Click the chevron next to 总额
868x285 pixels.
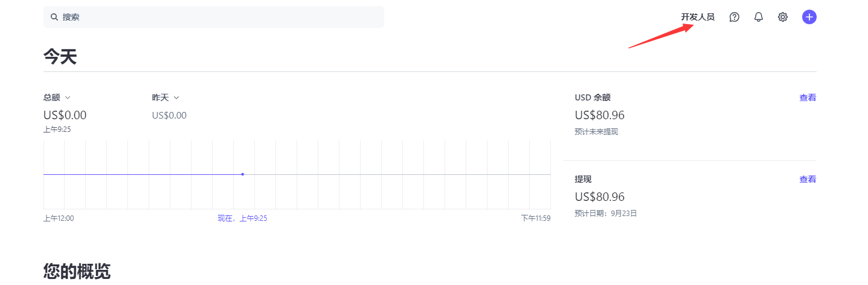point(68,97)
